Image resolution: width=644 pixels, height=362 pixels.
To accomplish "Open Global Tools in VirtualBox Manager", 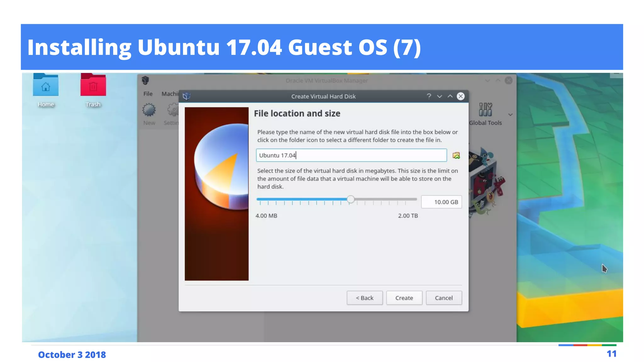I will pyautogui.click(x=485, y=114).
